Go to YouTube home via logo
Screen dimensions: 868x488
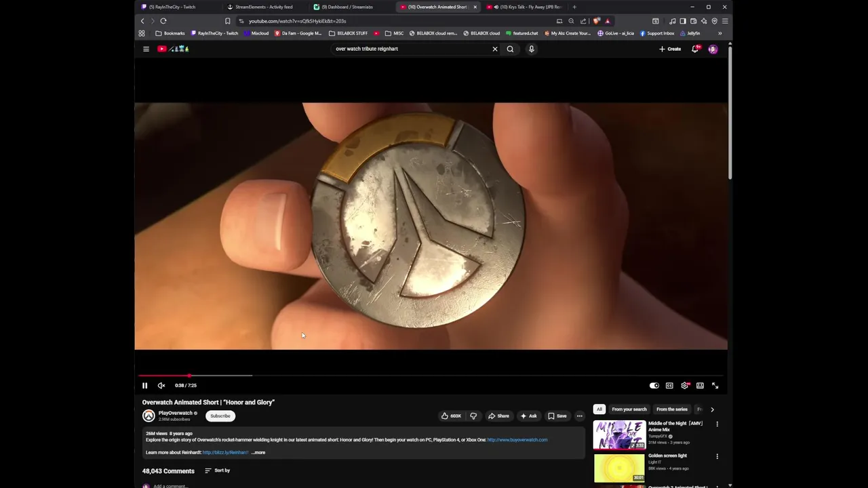174,49
